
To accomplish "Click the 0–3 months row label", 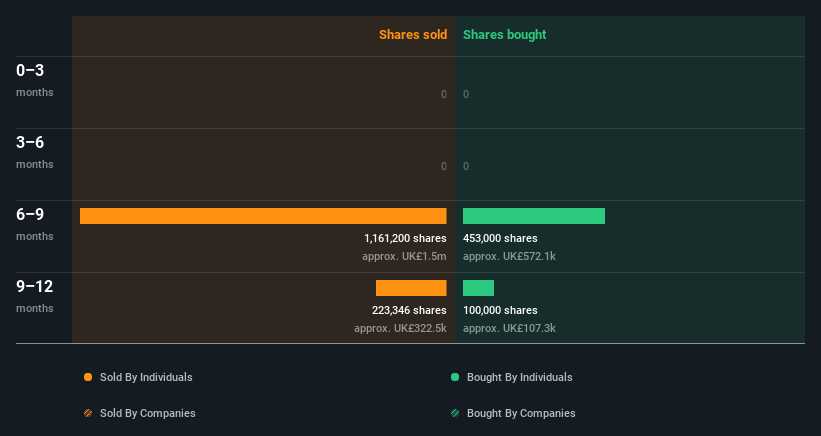I will coord(35,80).
